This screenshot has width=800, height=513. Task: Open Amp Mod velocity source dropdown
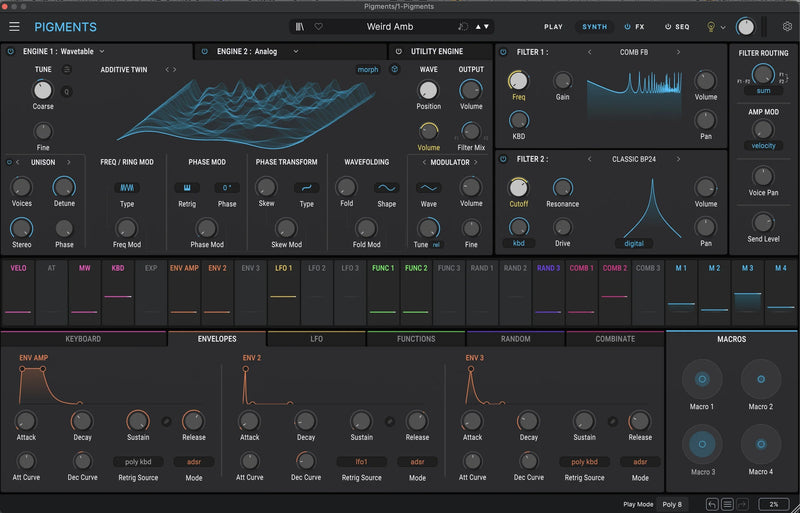[x=763, y=145]
